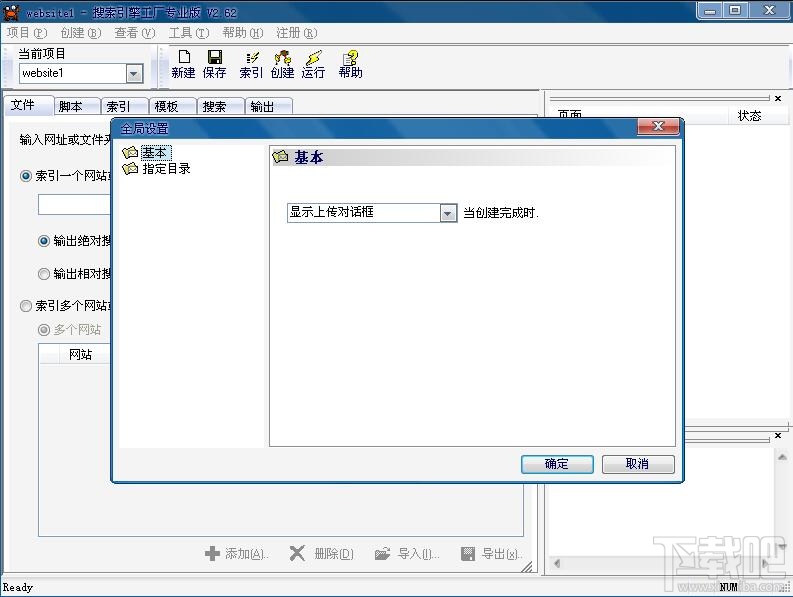Switch to the 搜索 tab

221,106
